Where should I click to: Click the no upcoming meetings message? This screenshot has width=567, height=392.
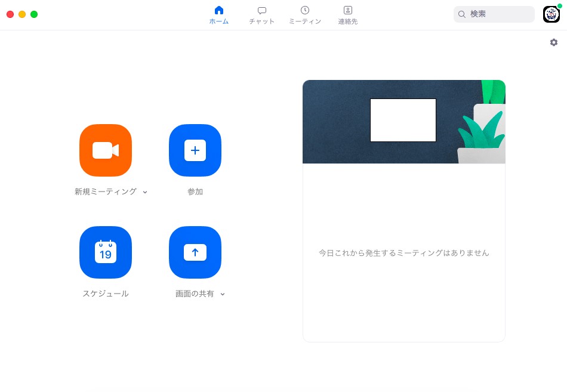click(404, 253)
